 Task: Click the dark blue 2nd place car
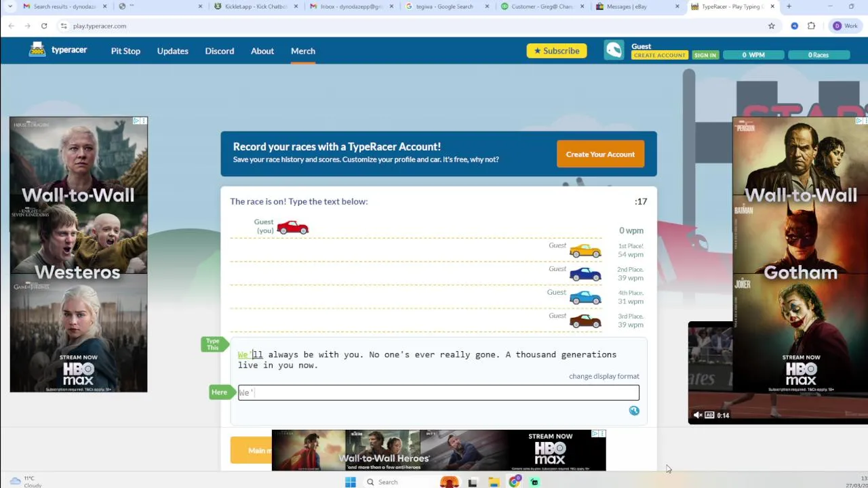tap(585, 274)
